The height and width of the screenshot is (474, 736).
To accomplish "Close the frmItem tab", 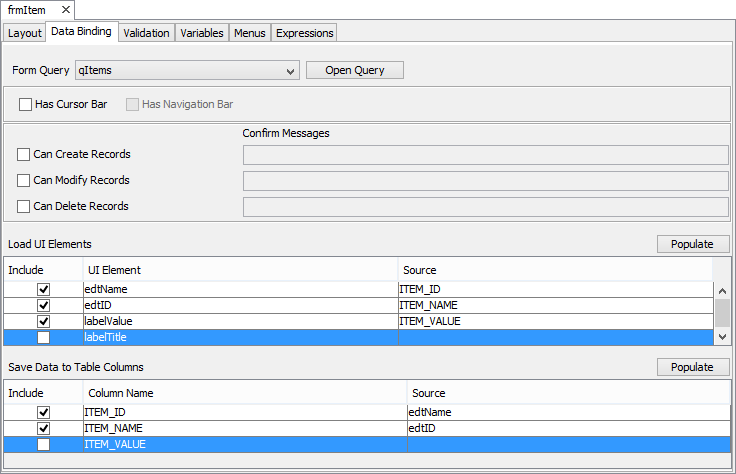I will pos(65,9).
